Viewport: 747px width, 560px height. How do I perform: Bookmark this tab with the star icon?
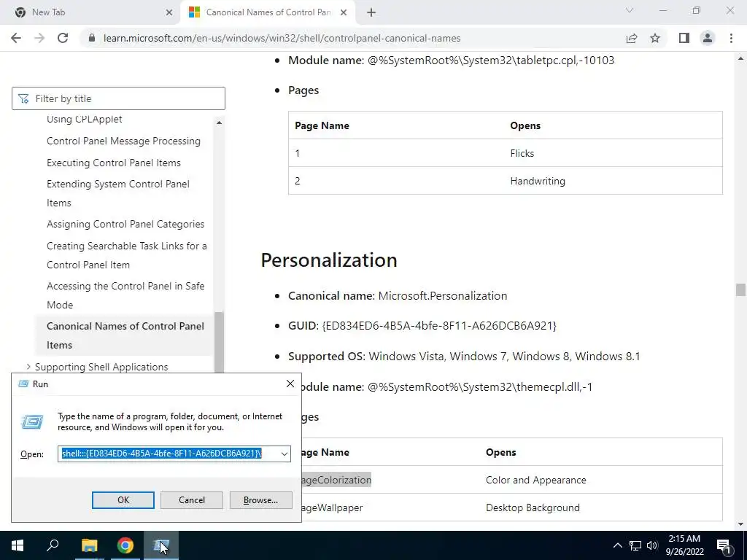coord(655,38)
